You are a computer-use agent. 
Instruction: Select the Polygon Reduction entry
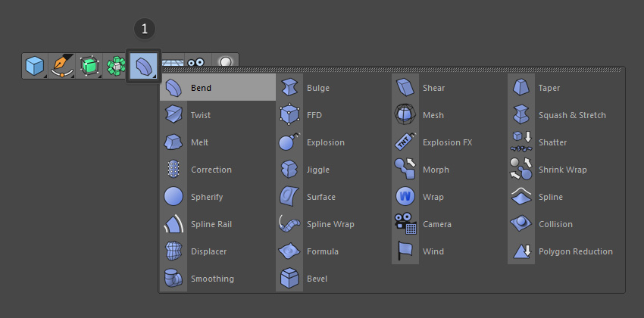(x=575, y=251)
